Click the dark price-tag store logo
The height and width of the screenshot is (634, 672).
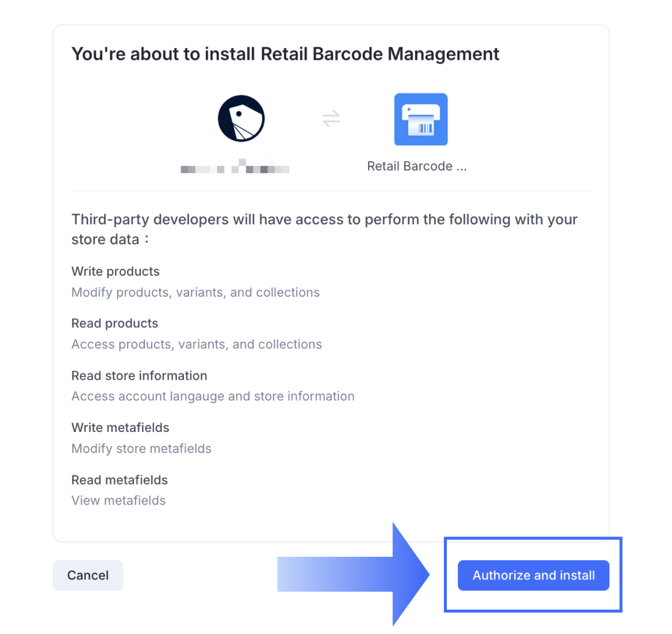pyautogui.click(x=241, y=118)
